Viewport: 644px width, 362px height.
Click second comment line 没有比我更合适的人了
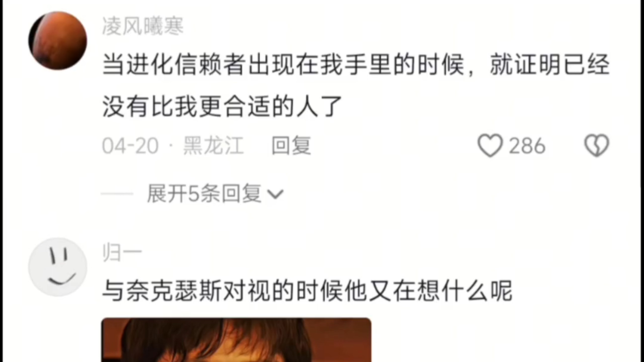tap(222, 107)
